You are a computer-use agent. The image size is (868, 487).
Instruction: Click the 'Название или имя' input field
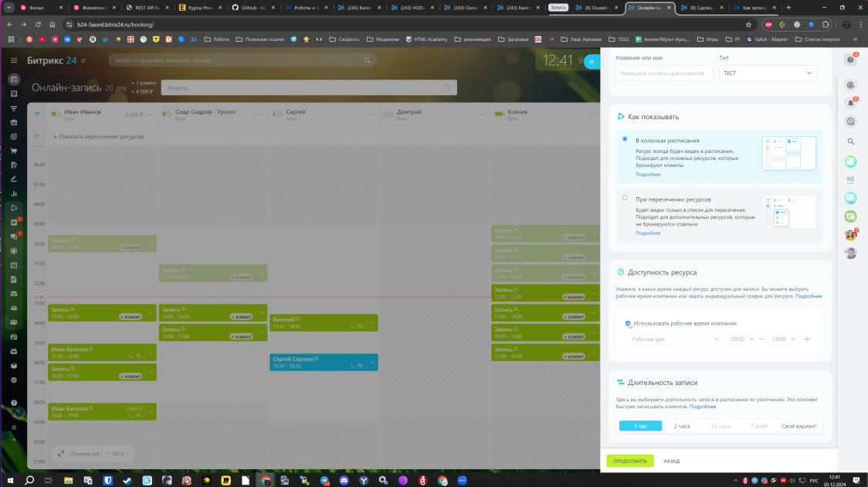(x=664, y=73)
